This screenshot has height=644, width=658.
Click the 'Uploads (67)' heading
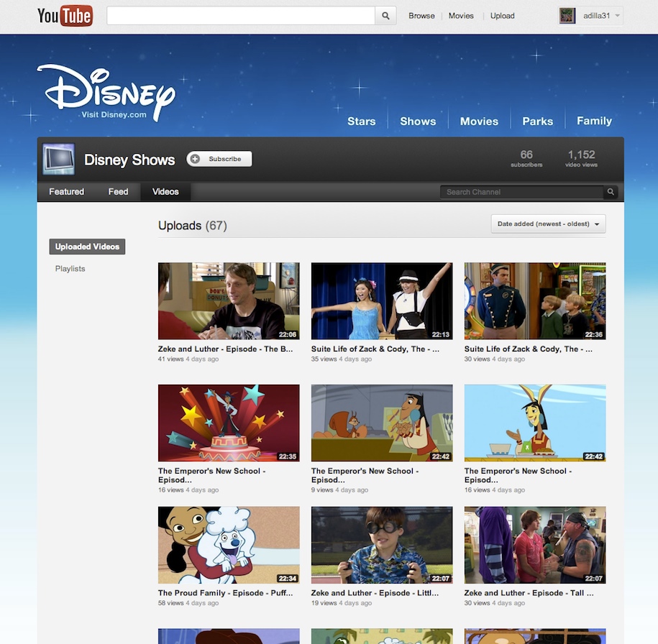(193, 226)
